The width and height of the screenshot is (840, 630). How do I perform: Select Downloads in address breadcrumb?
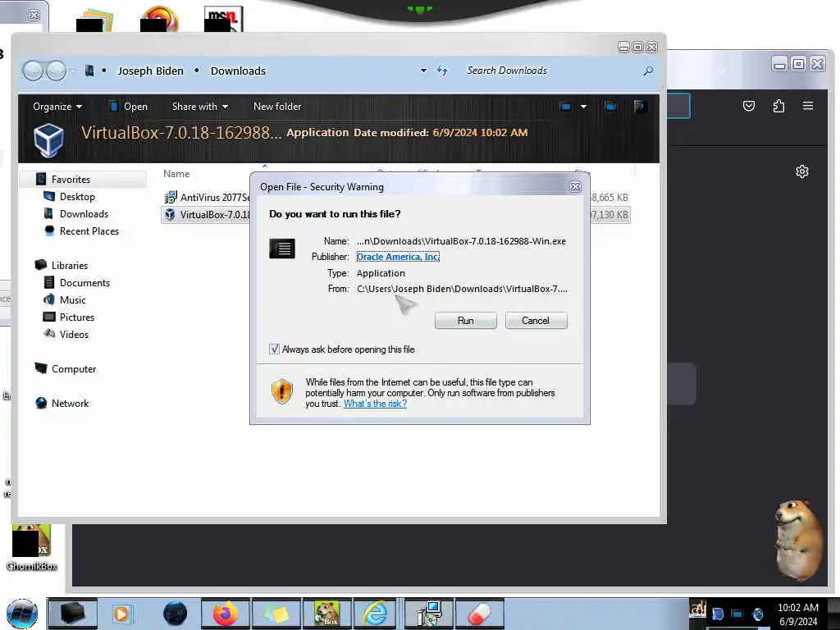[x=238, y=71]
